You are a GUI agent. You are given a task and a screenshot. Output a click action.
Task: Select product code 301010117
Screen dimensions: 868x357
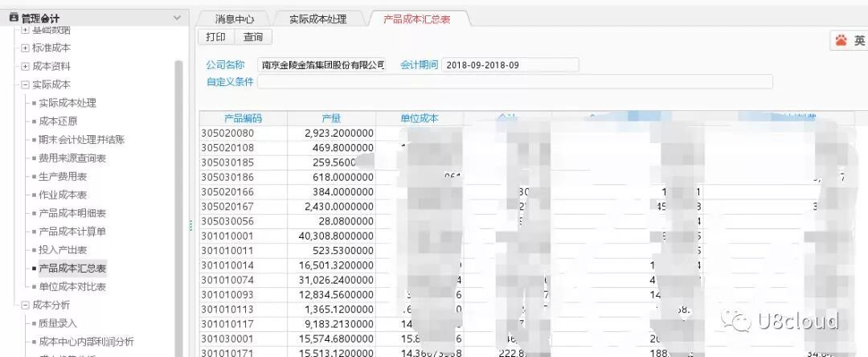point(227,324)
